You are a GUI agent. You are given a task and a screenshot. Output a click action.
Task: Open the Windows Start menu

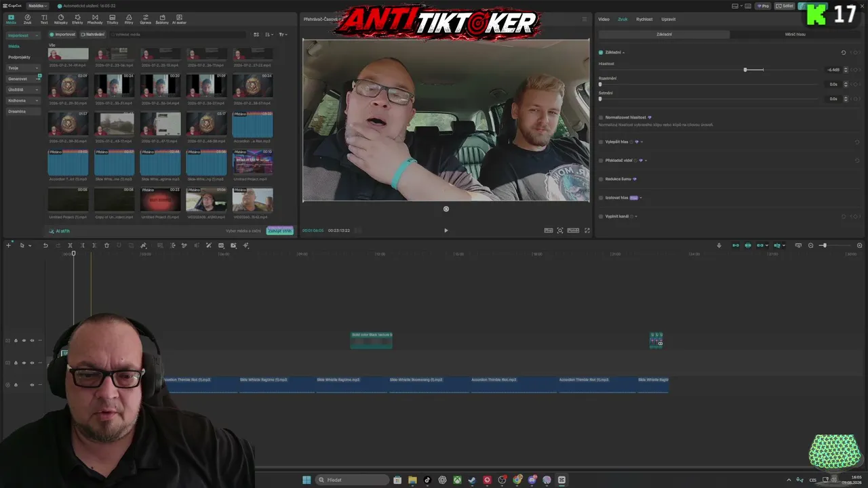[307, 480]
